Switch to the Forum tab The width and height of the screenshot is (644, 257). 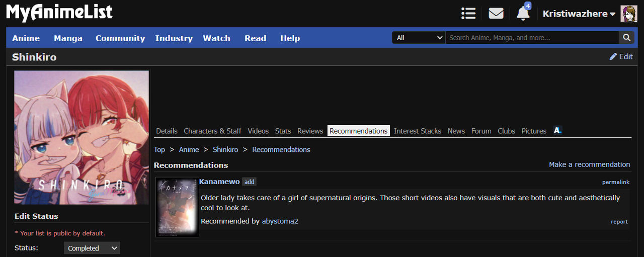(481, 131)
